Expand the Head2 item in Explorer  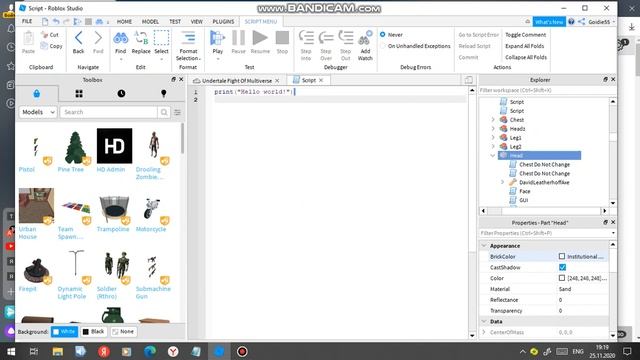pos(493,129)
